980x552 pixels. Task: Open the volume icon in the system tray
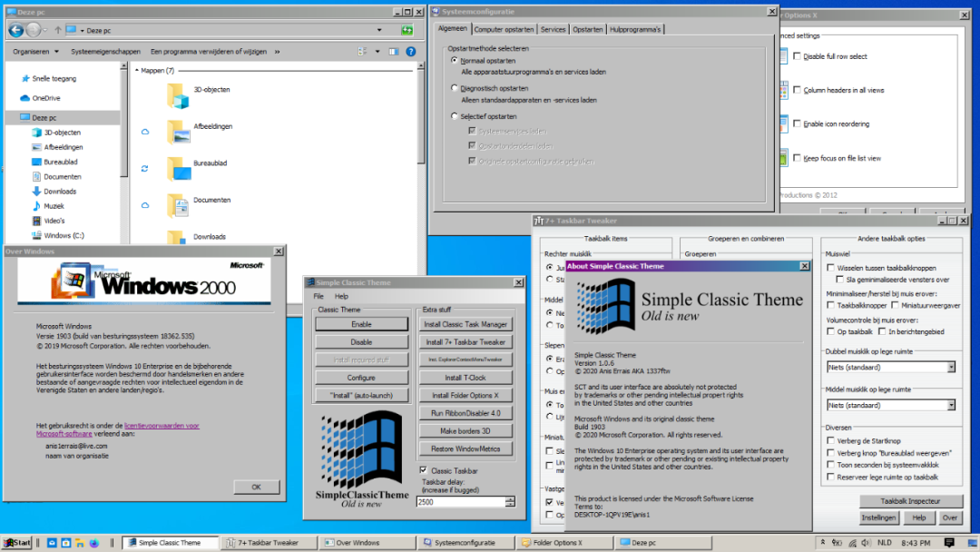865,543
